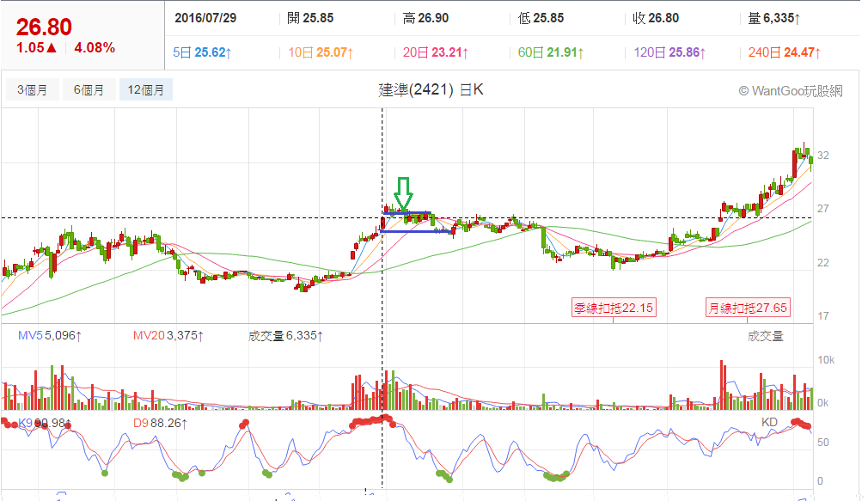The width and height of the screenshot is (868, 501).
Task: Click the MV5 5,096 volume label
Action: click(50, 335)
